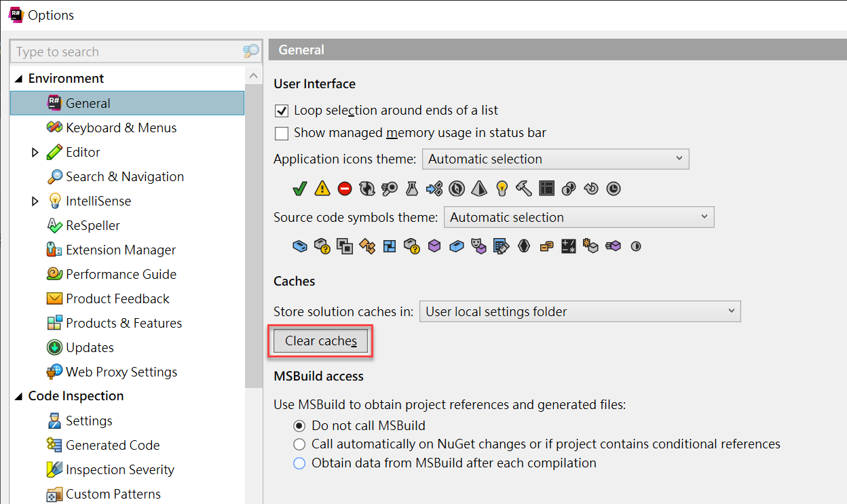Enable showing managed memory usage in status bar
847x504 pixels.
coord(282,133)
